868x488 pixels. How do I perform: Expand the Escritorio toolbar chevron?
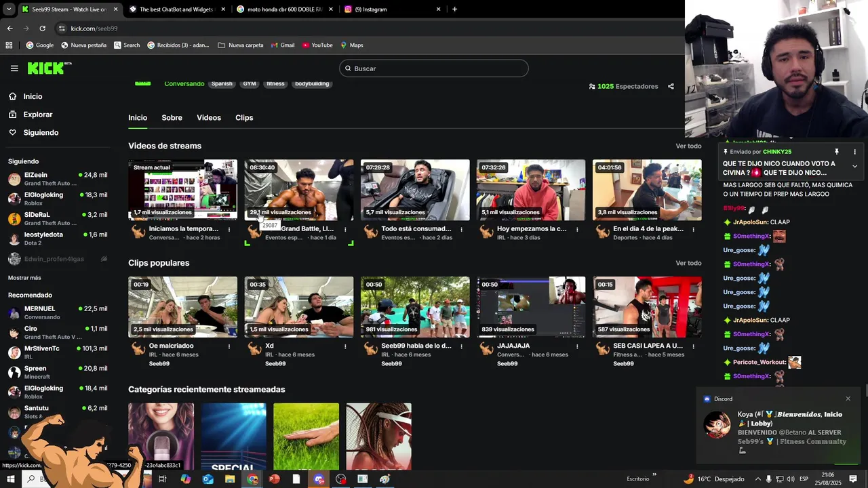pos(655,475)
